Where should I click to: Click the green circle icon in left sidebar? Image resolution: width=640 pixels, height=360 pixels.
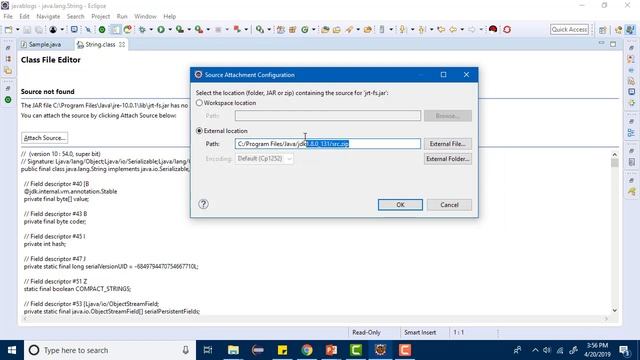[x=8, y=100]
